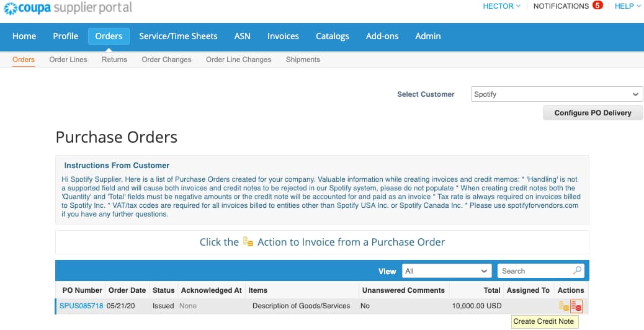The image size is (644, 330).
Task: Click the search magnifier icon
Action: click(577, 270)
